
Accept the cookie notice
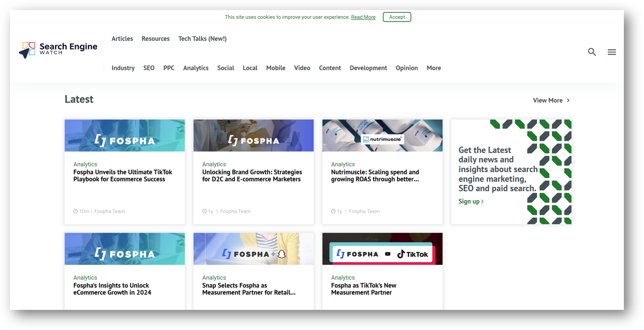pos(397,16)
